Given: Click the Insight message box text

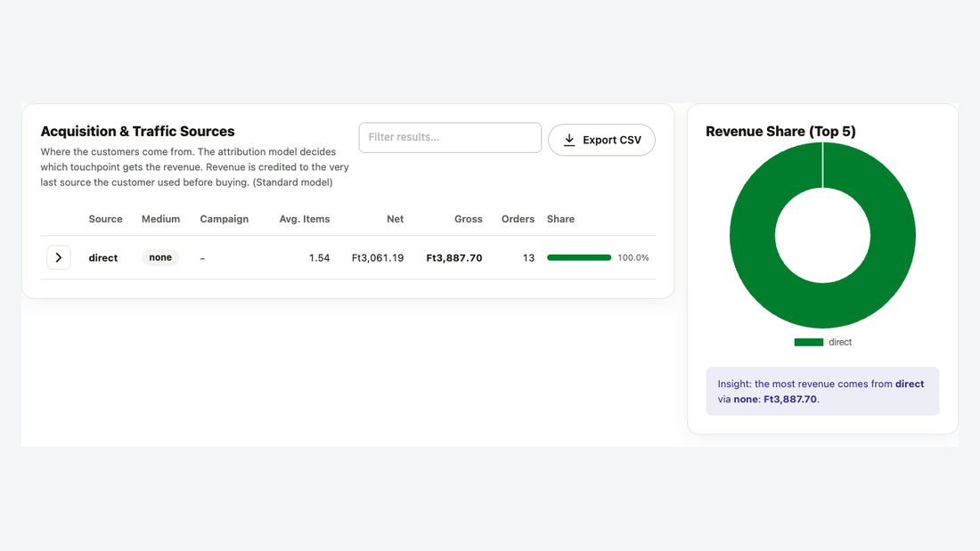Looking at the screenshot, I should coord(821,391).
